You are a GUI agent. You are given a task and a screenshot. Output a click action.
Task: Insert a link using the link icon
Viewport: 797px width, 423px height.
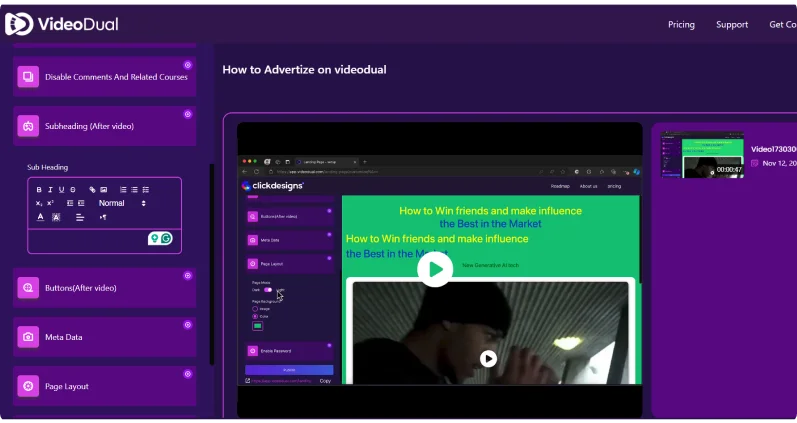pyautogui.click(x=92, y=189)
